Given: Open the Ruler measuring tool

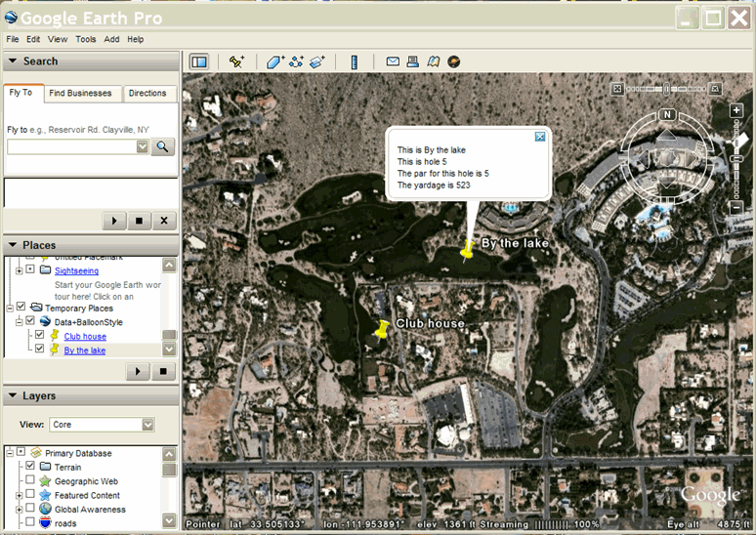Looking at the screenshot, I should [x=355, y=62].
